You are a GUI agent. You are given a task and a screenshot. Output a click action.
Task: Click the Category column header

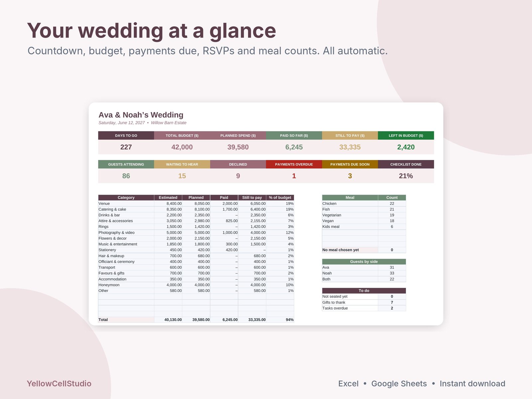[126, 198]
